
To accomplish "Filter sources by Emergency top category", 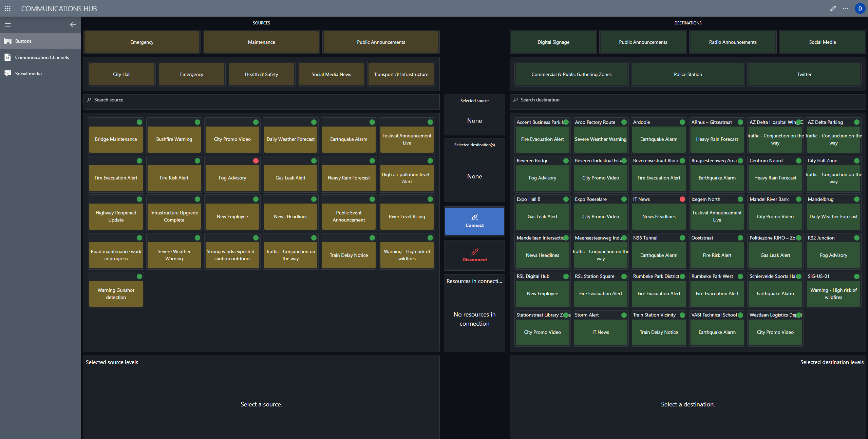I will [x=142, y=42].
